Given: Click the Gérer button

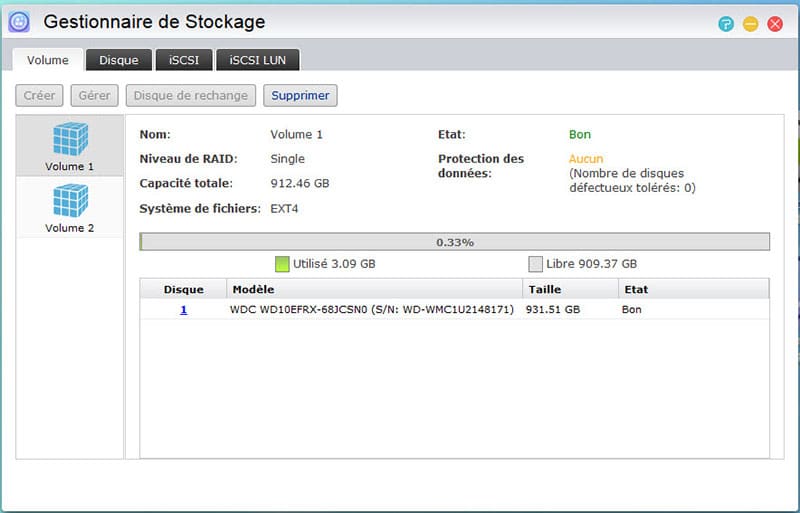Looking at the screenshot, I should tap(93, 96).
